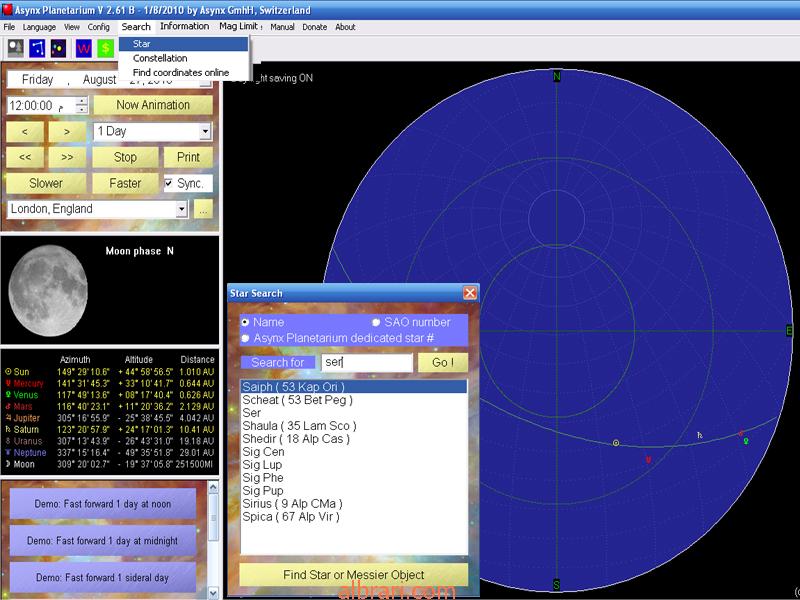Click the demo list scrollbar down arrow

[x=213, y=593]
